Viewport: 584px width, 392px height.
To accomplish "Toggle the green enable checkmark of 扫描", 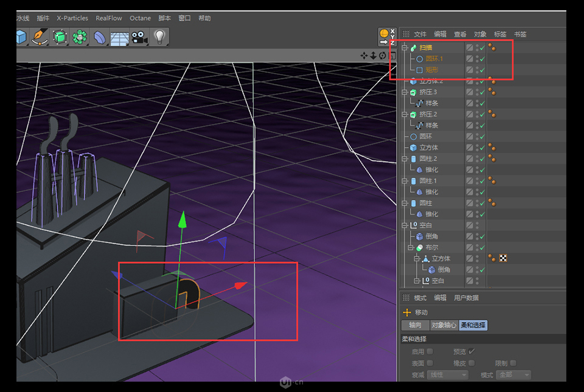I will coord(482,48).
